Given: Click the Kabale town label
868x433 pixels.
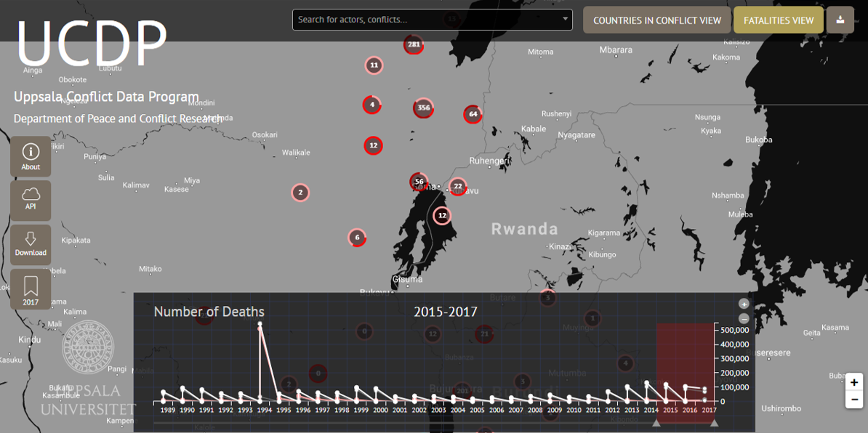Looking at the screenshot, I should [534, 129].
